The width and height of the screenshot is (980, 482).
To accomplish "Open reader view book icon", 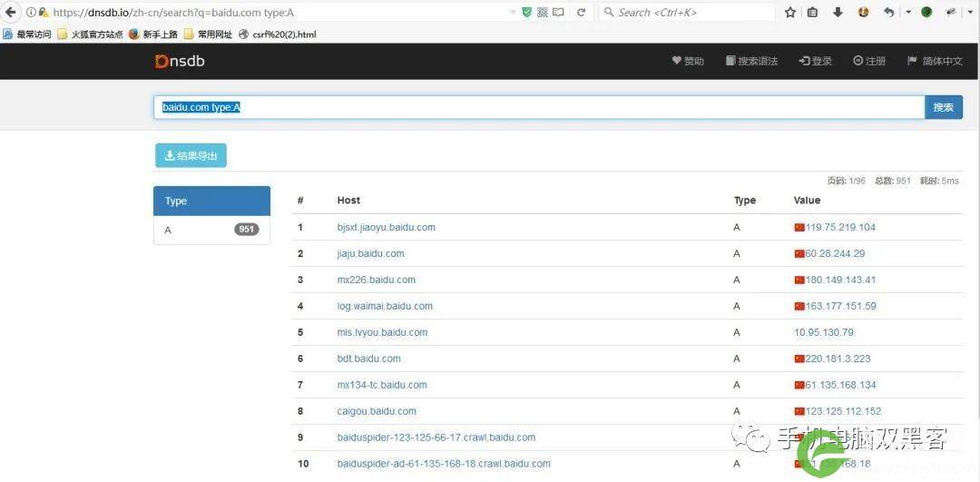I will tap(557, 13).
